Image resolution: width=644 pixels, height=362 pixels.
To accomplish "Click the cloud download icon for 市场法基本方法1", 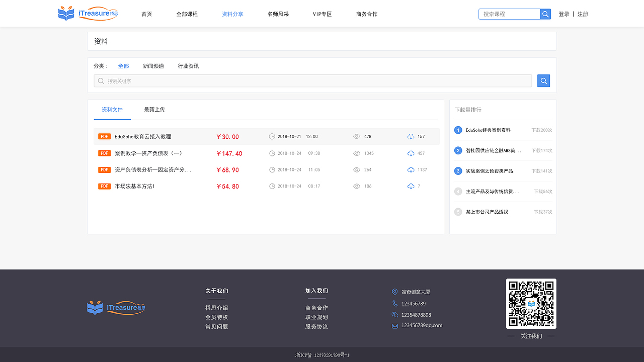I will click(410, 186).
